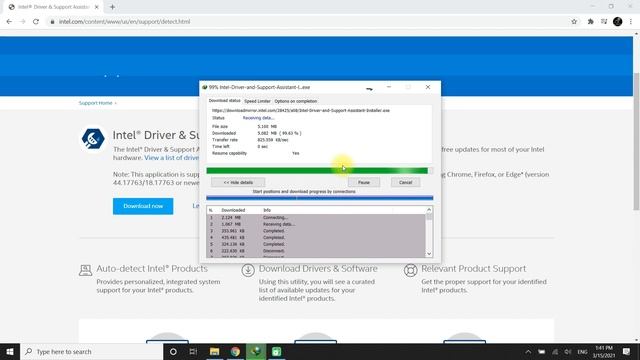Viewport: 640px width, 360px height.
Task: Click the green download progress bar
Action: pos(320,171)
